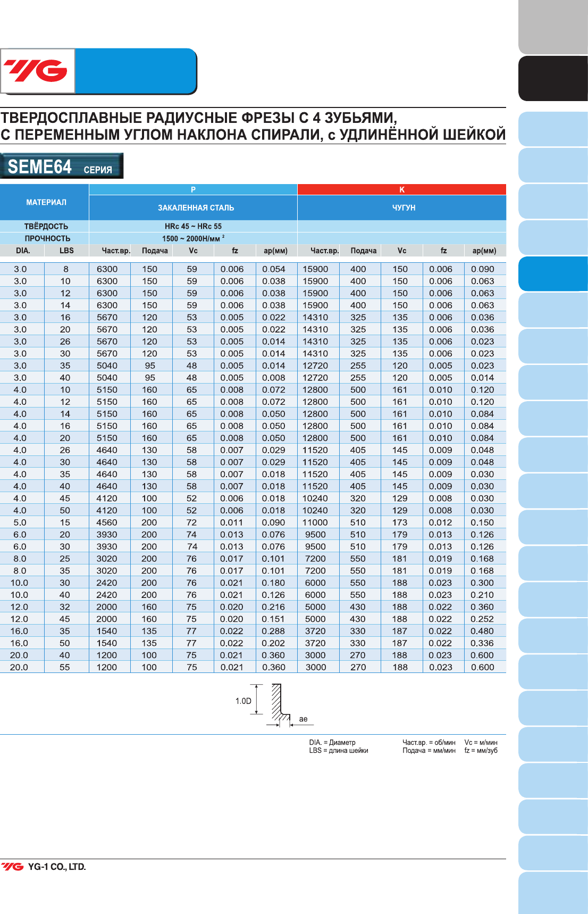Click fz header under cast iron
Image resolution: width=588 pixels, height=914 pixels.
tap(443, 251)
